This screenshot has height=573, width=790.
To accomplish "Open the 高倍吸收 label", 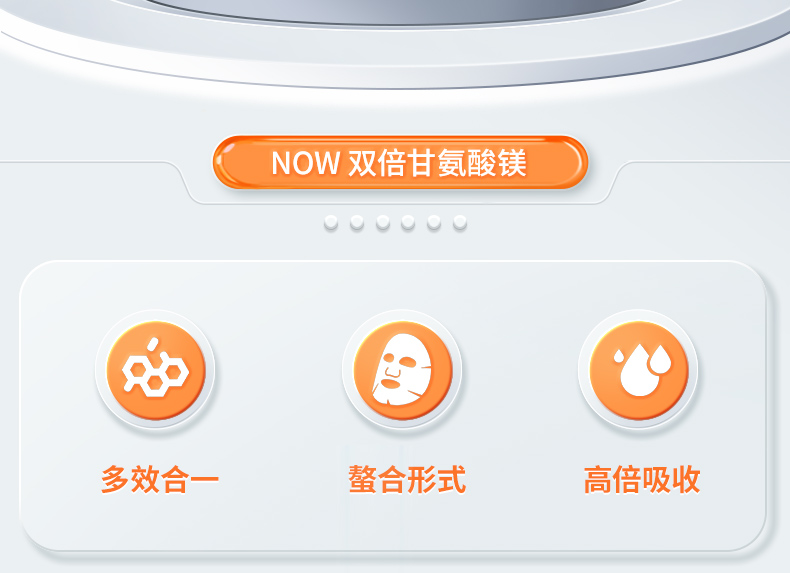I will point(642,479).
